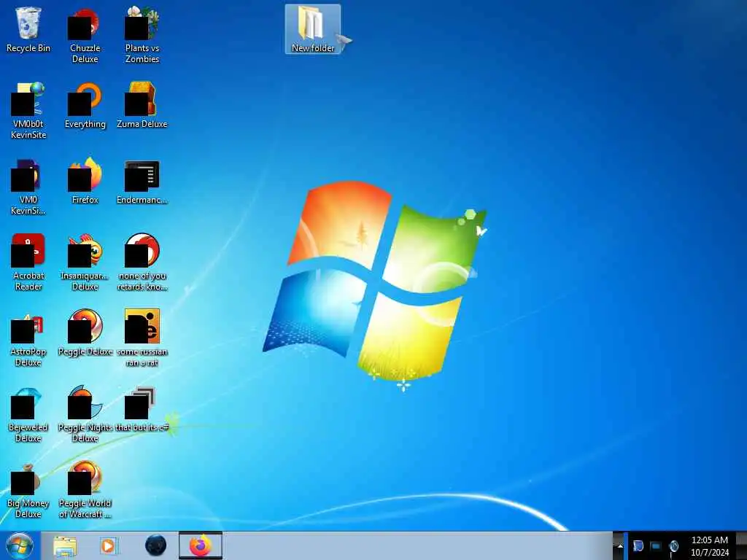Image resolution: width=747 pixels, height=560 pixels.
Task: Select the VM0b0t KevinSite shortcut
Action: pyautogui.click(x=28, y=111)
